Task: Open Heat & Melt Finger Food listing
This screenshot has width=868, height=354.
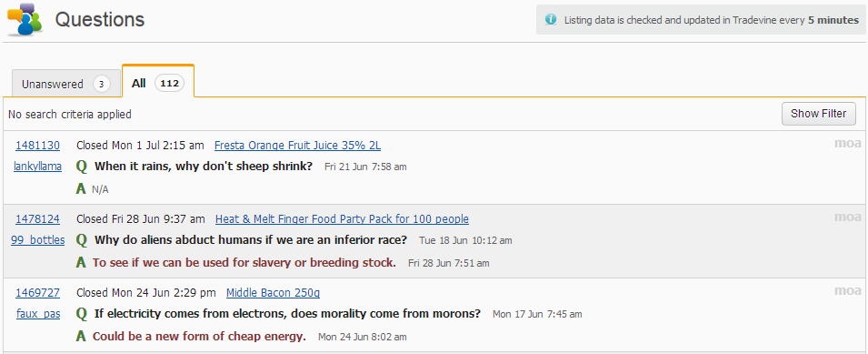Action: click(342, 219)
